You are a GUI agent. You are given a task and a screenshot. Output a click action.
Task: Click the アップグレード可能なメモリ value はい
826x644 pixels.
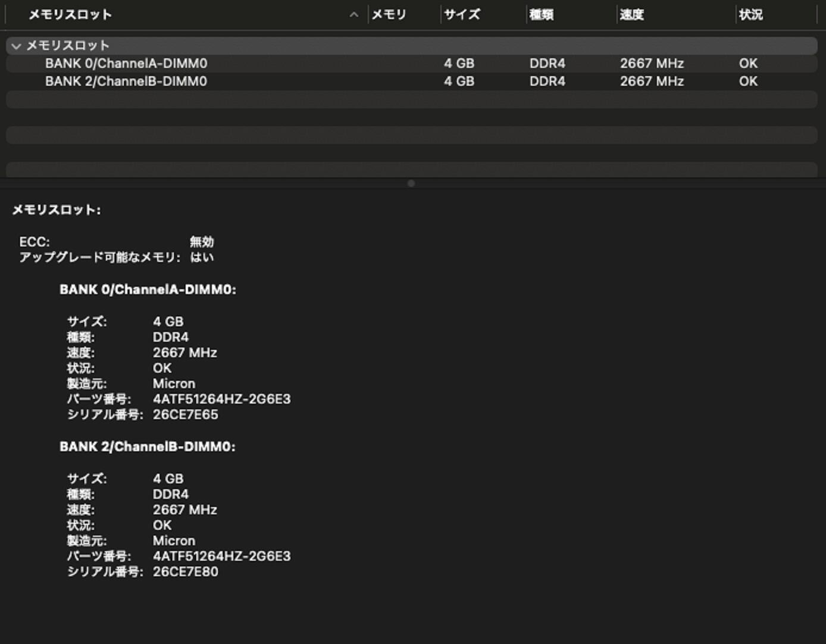click(x=202, y=257)
